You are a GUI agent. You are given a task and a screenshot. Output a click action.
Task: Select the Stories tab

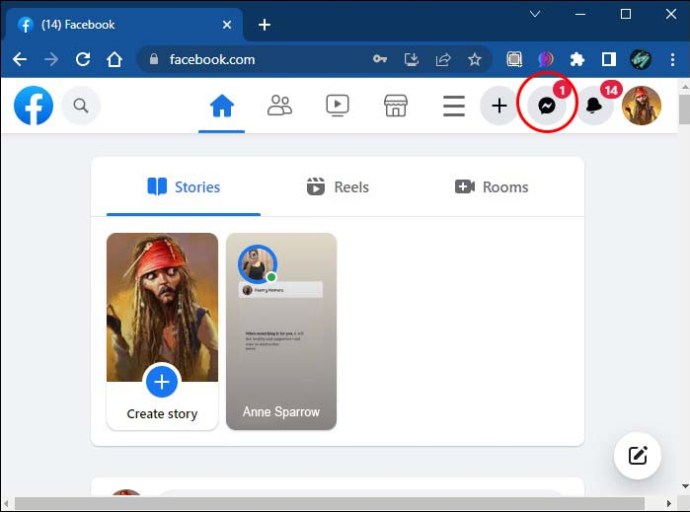coord(183,187)
